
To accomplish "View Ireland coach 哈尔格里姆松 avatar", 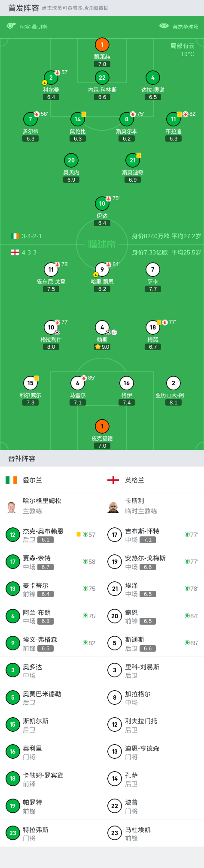I will pyautogui.click(x=12, y=507).
